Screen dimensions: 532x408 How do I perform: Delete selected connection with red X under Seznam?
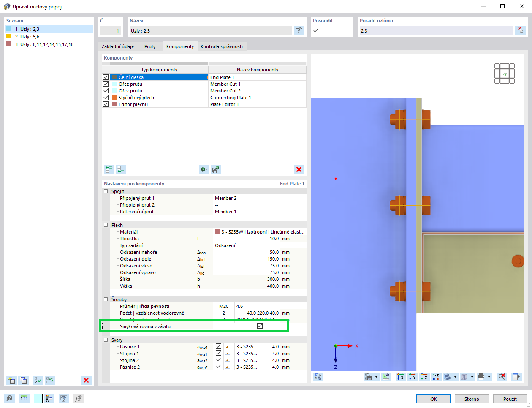coord(86,380)
